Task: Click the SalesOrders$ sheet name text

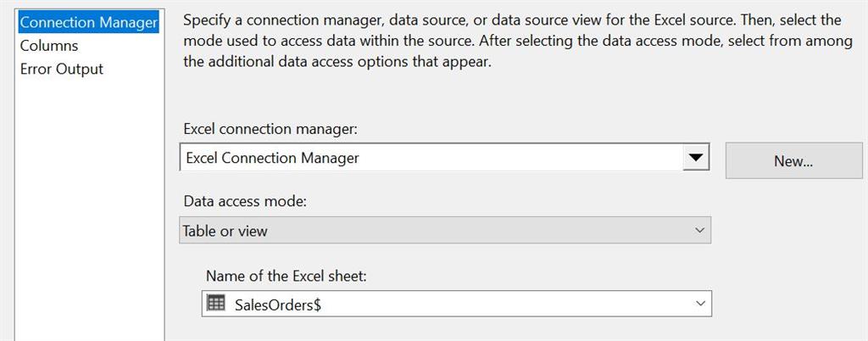Action: tap(278, 305)
